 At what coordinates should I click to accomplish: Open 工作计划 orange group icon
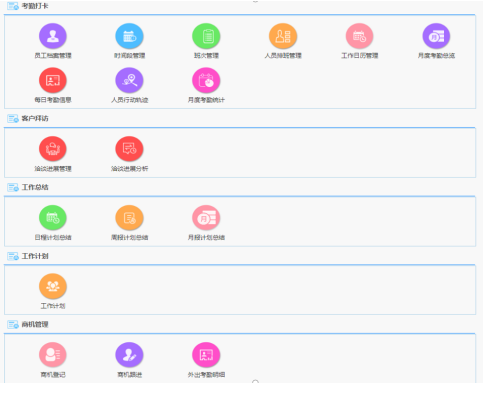[x=53, y=286]
